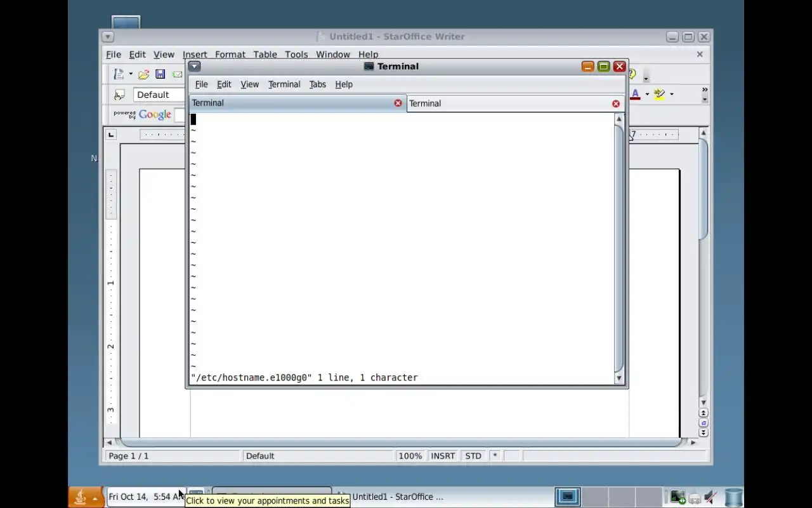Click the network monitor tray icon
The image size is (812, 508).
678,497
